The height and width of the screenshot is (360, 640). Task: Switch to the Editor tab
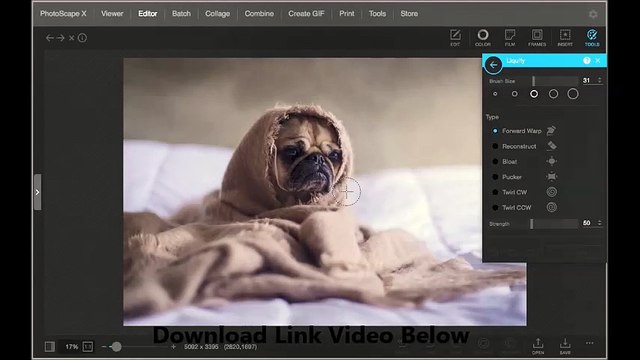coord(147,13)
